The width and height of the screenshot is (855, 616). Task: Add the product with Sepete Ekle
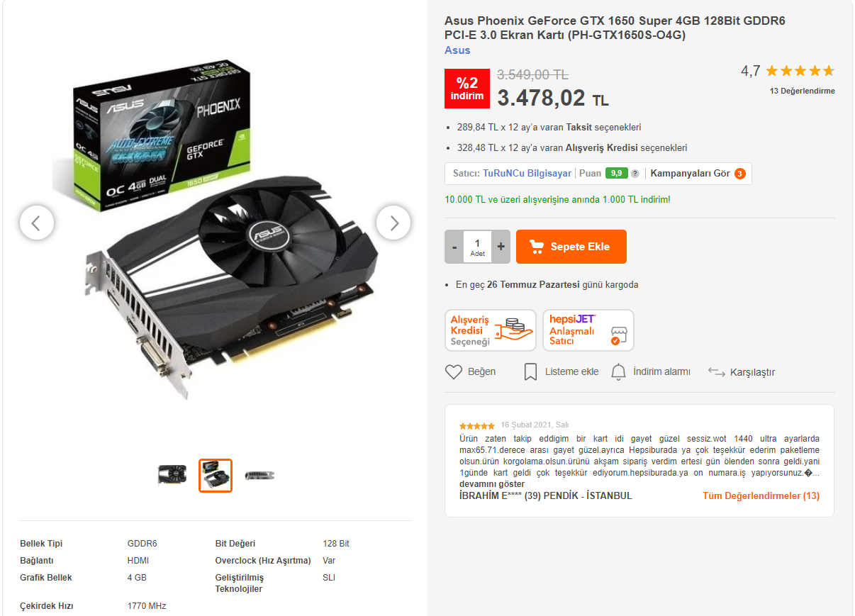tap(571, 247)
